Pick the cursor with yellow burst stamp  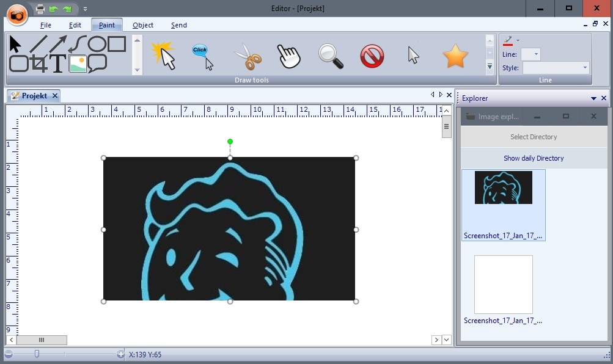pos(163,56)
